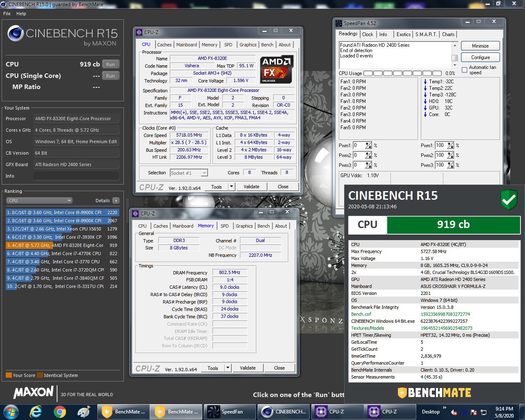Open Bench tab in lower CPU-Z
Screen dimensions: 525x420
pos(264,226)
